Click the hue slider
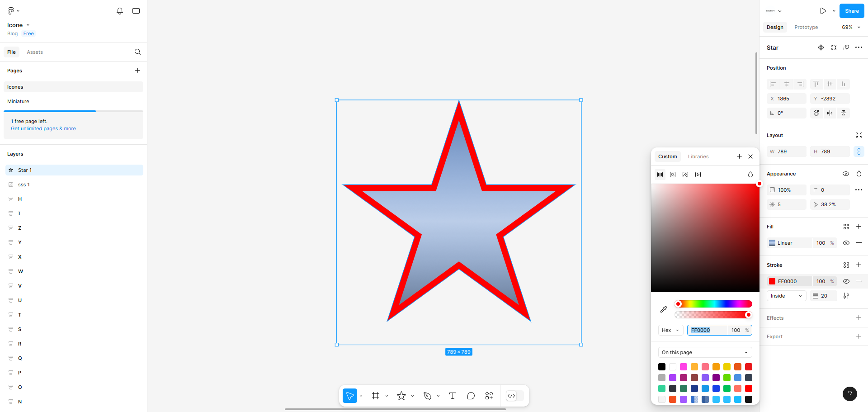Screen dimensions: 868x412 (713, 304)
